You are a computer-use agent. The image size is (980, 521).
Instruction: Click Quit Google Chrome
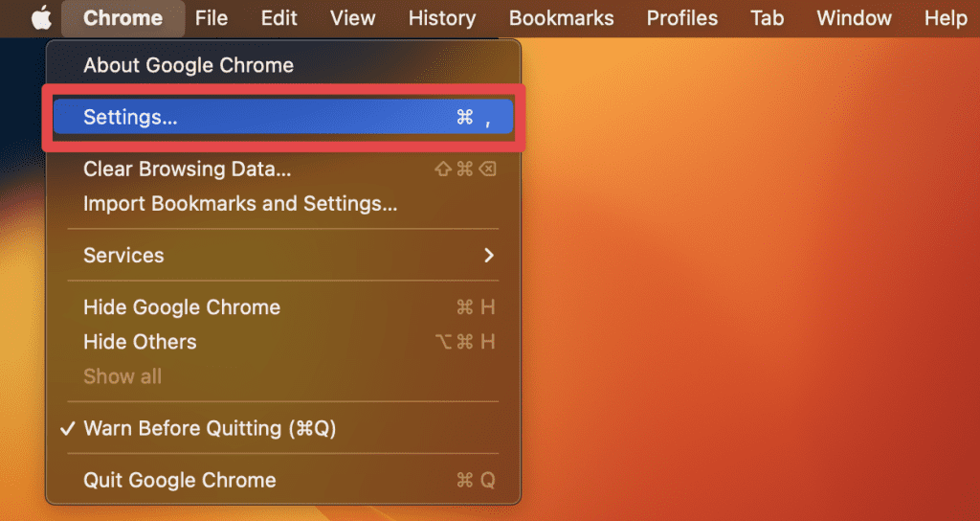point(179,480)
